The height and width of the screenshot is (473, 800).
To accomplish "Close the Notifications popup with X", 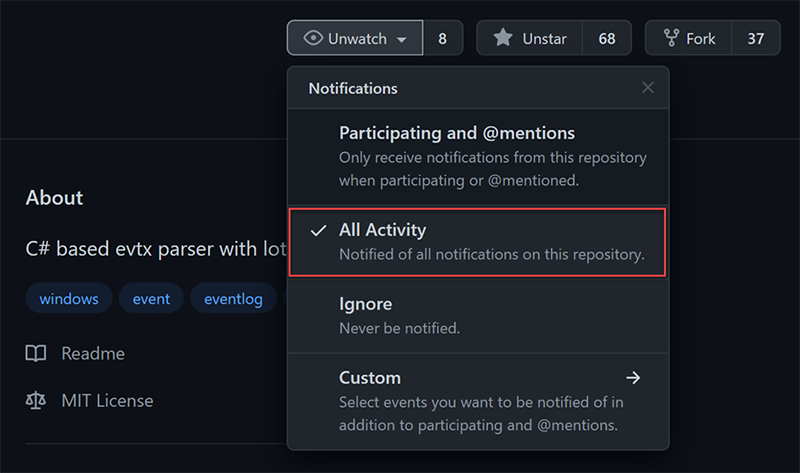I will tap(647, 88).
